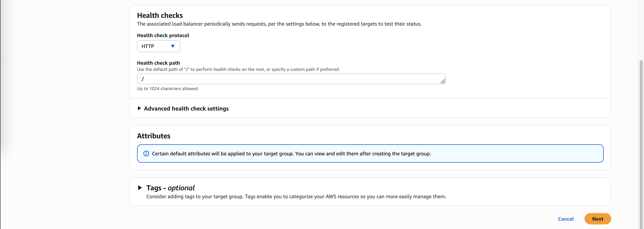This screenshot has height=229, width=644.
Task: Click the Health checks section heading
Action: 160,15
